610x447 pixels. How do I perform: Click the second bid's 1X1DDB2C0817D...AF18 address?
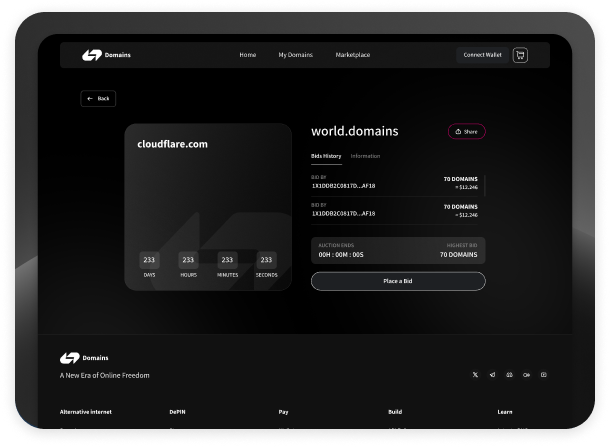point(344,214)
